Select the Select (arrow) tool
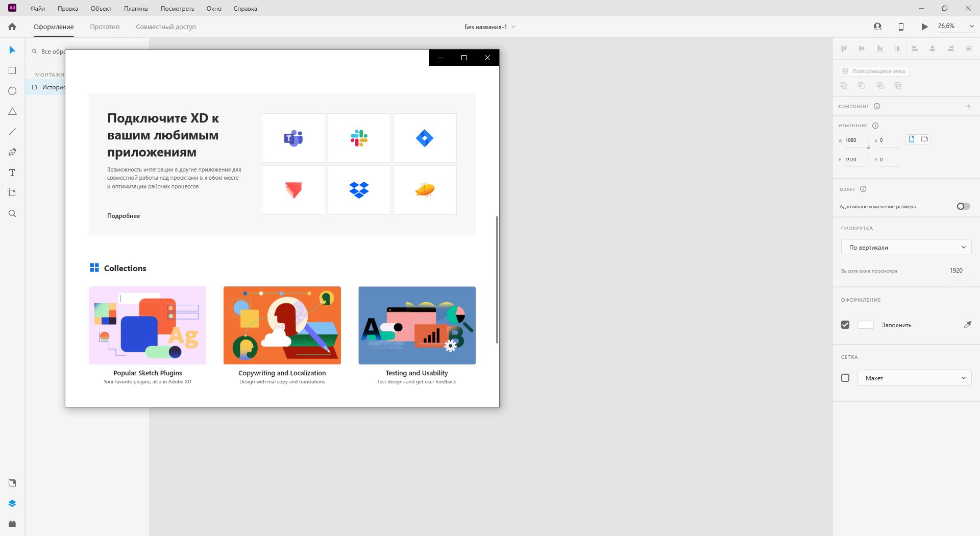980x536 pixels. pyautogui.click(x=12, y=50)
